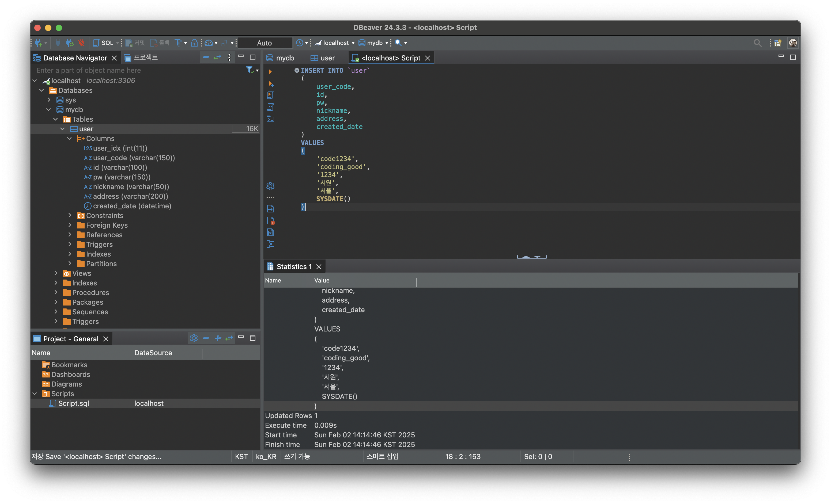
Task: Toggle the read-only lock icon in the toolbar
Action: 194,43
